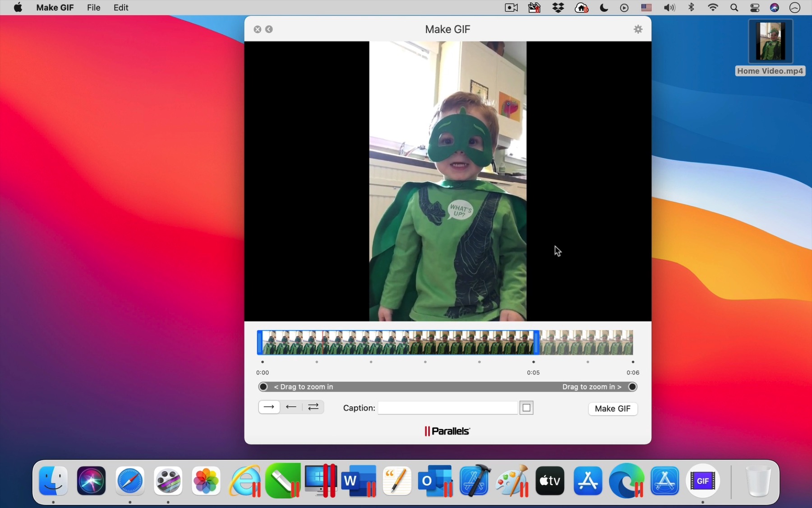Click inside the Caption text field

(447, 408)
